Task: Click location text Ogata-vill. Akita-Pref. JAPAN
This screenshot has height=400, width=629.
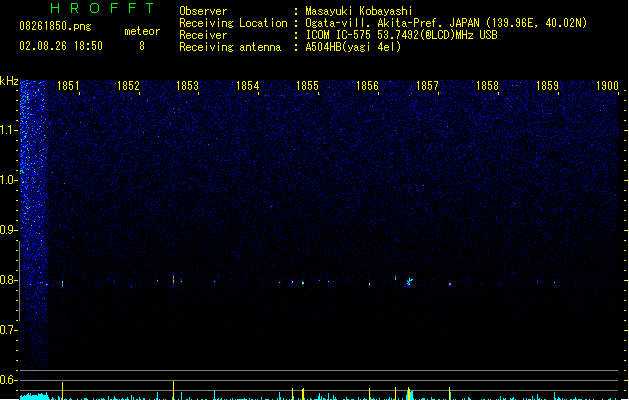Action: (x=392, y=23)
